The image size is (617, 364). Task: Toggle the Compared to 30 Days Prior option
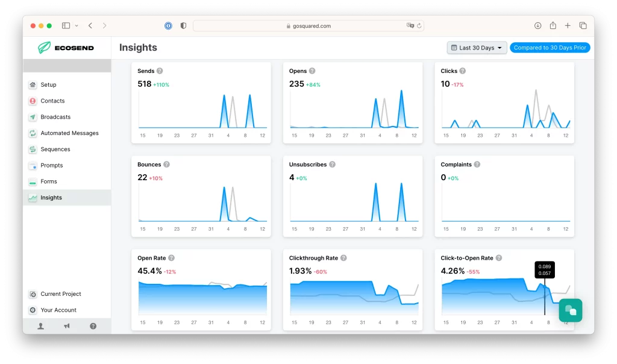[x=550, y=48]
